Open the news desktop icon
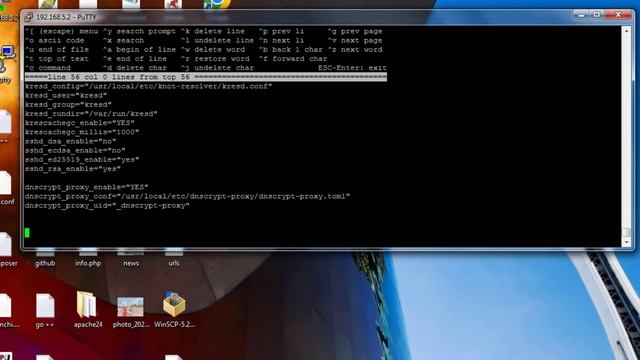Image resolution: width=640 pixels, height=360 pixels. [x=131, y=259]
